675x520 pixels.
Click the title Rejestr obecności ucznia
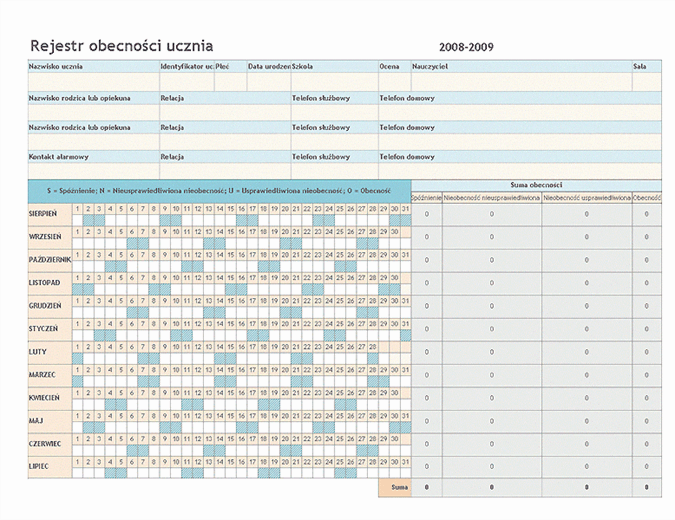point(121,46)
